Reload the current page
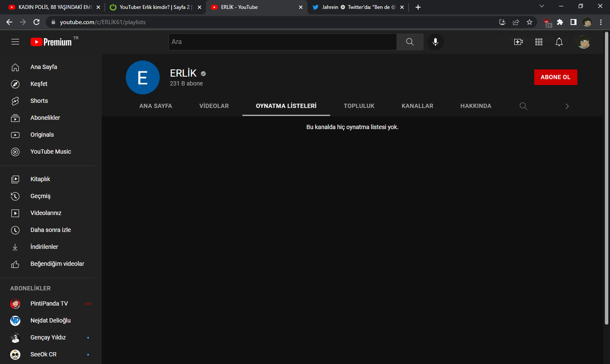 click(x=36, y=22)
